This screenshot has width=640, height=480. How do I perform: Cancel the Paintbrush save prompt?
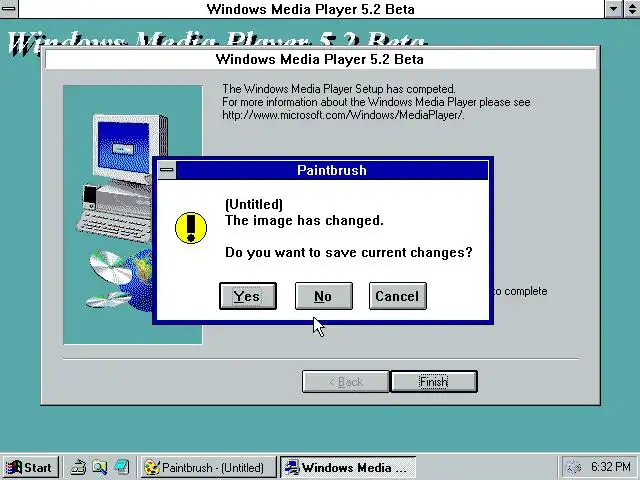point(398,296)
